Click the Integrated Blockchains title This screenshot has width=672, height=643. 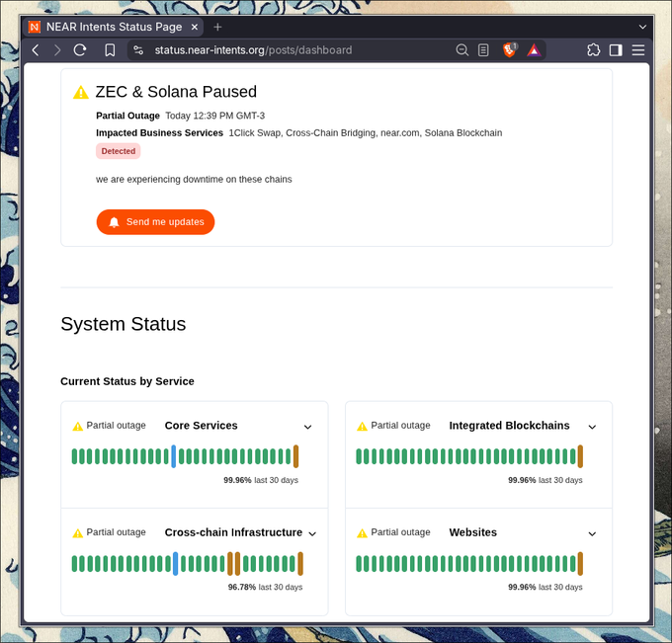(509, 426)
